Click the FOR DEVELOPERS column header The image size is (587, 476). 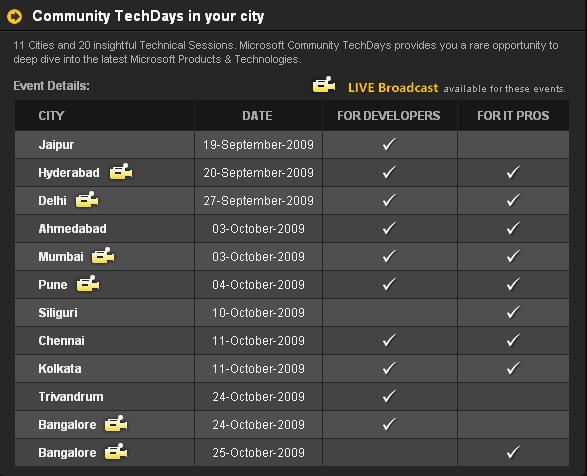pyautogui.click(x=389, y=115)
